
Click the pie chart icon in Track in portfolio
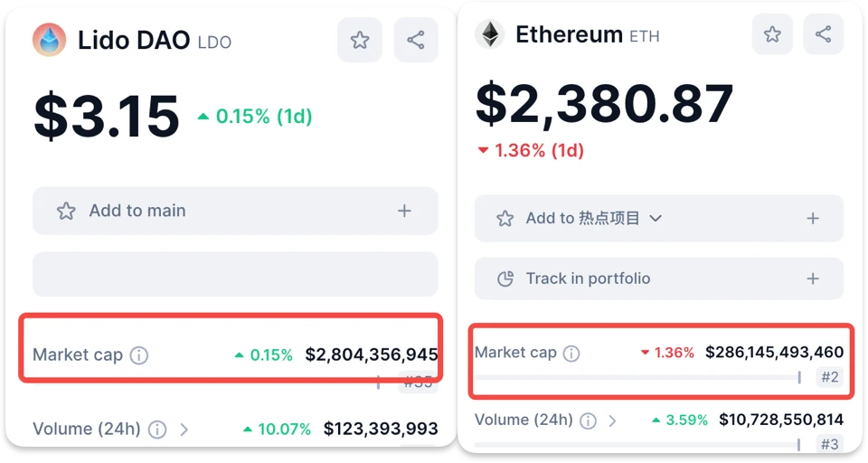pos(506,279)
